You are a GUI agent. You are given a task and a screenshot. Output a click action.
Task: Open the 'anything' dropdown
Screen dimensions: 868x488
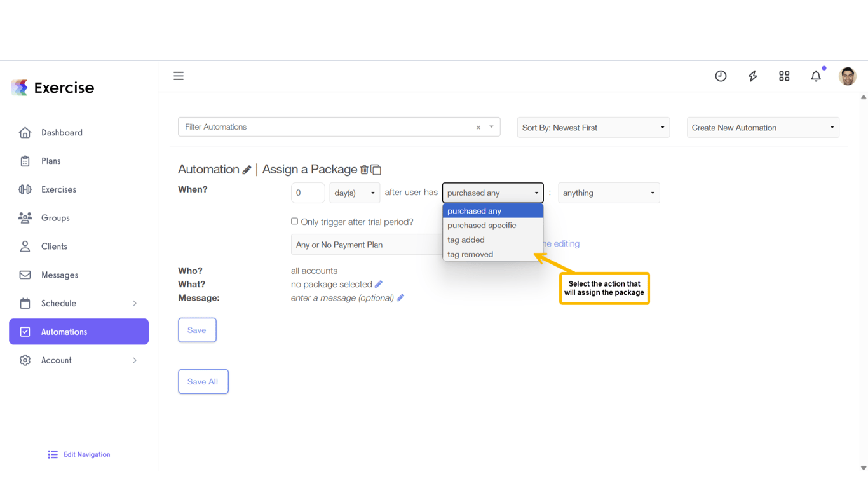point(608,193)
